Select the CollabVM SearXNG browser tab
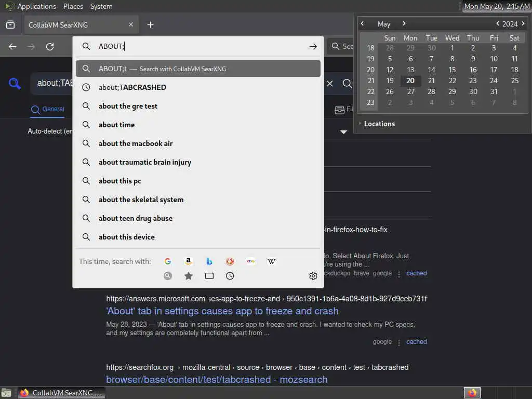 [81, 25]
